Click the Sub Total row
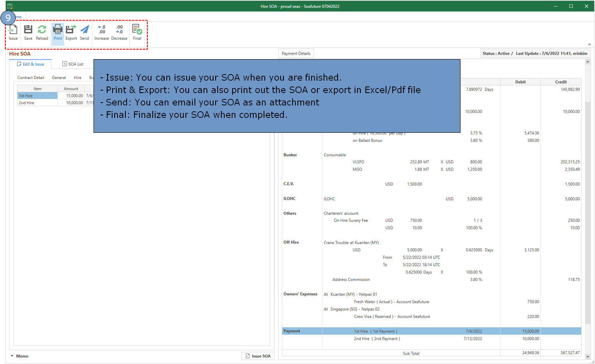This screenshot has height=364, width=595. pos(432,353)
